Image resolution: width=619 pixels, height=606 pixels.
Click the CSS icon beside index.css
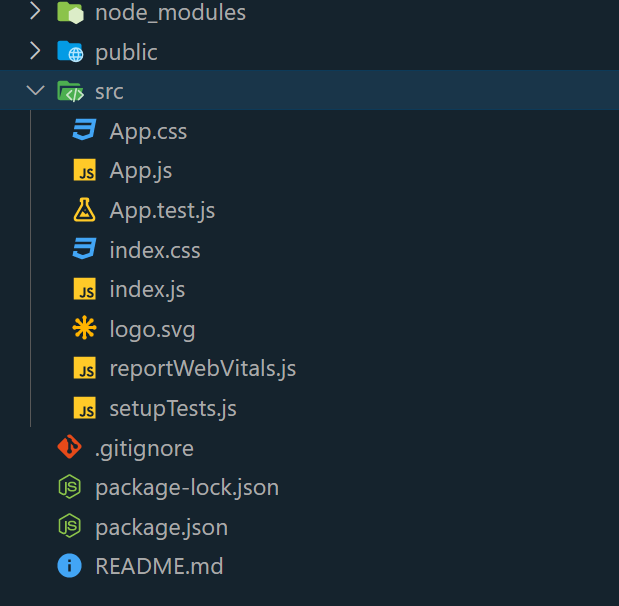click(84, 249)
